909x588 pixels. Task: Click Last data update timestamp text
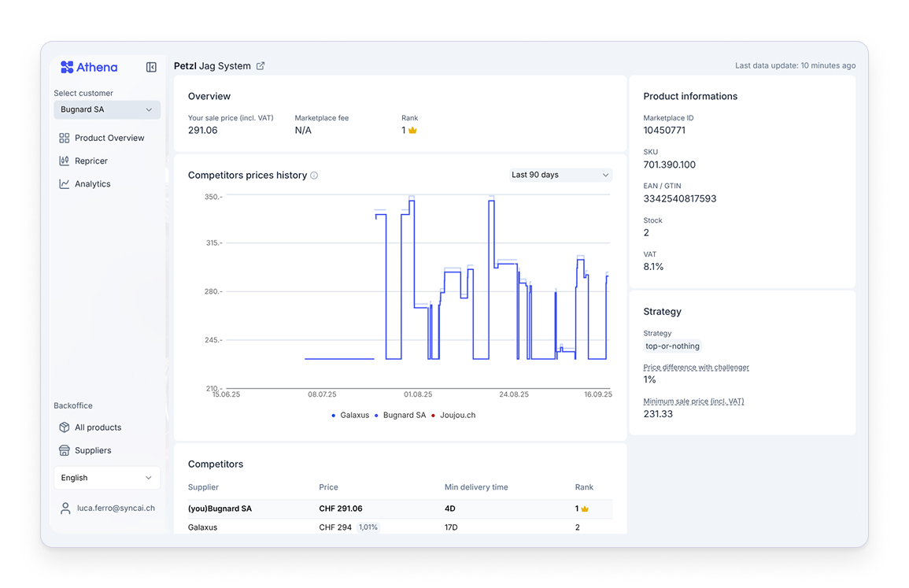click(x=796, y=65)
